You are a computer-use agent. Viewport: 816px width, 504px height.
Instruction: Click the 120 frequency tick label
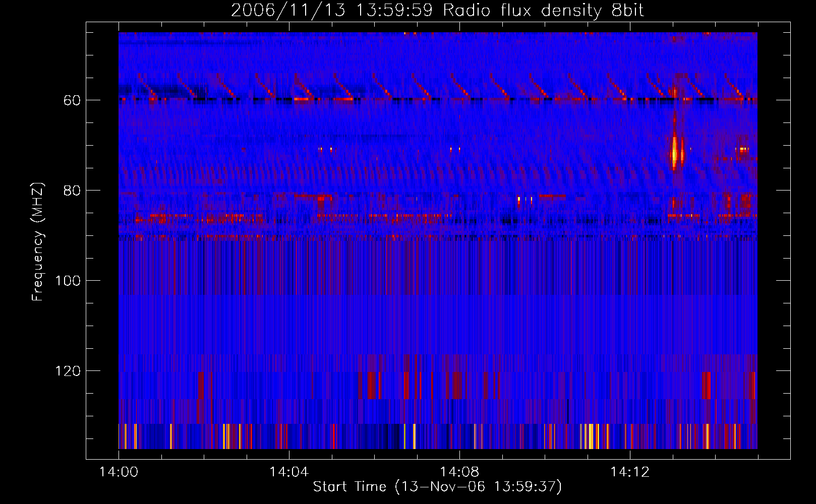tap(68, 371)
